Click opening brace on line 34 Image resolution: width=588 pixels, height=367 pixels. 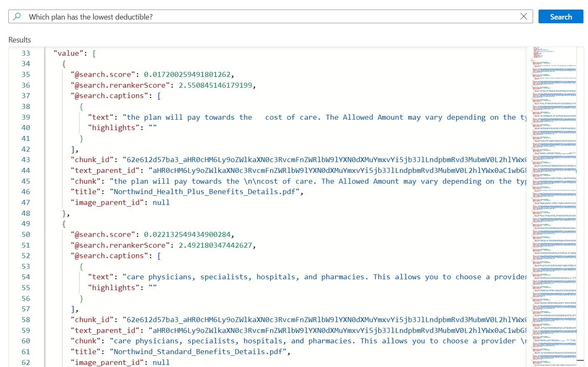64,64
